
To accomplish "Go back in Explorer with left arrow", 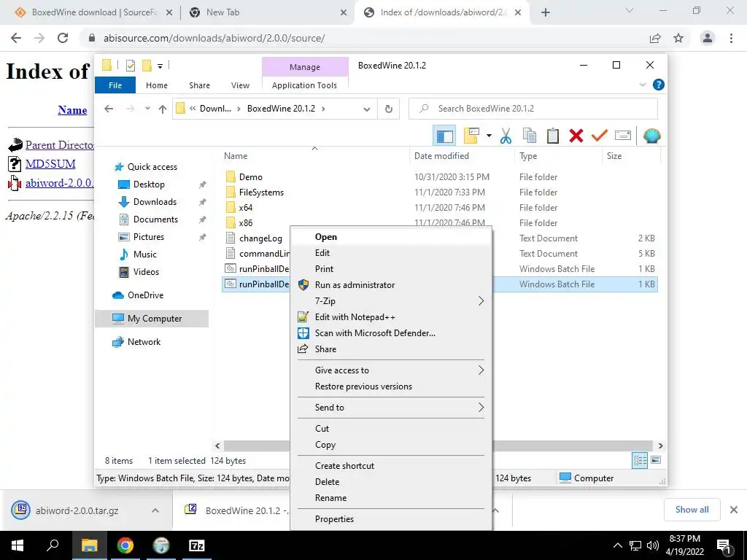I will coord(109,109).
